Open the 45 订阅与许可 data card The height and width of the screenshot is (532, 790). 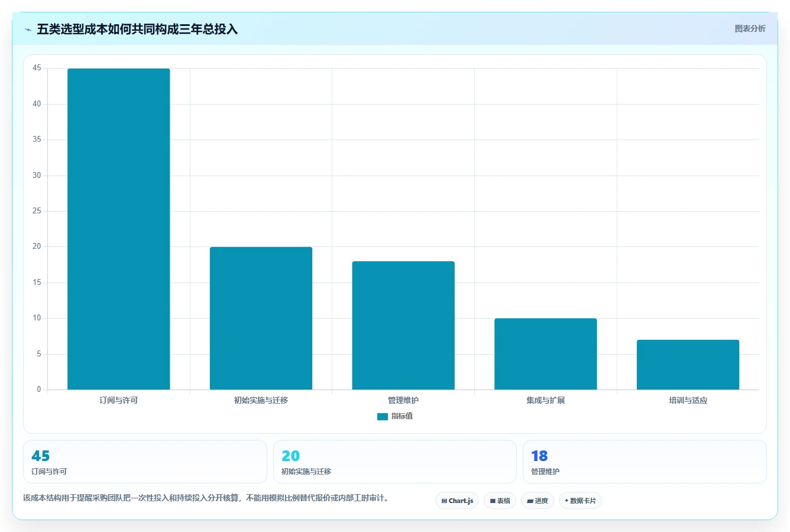pos(145,462)
